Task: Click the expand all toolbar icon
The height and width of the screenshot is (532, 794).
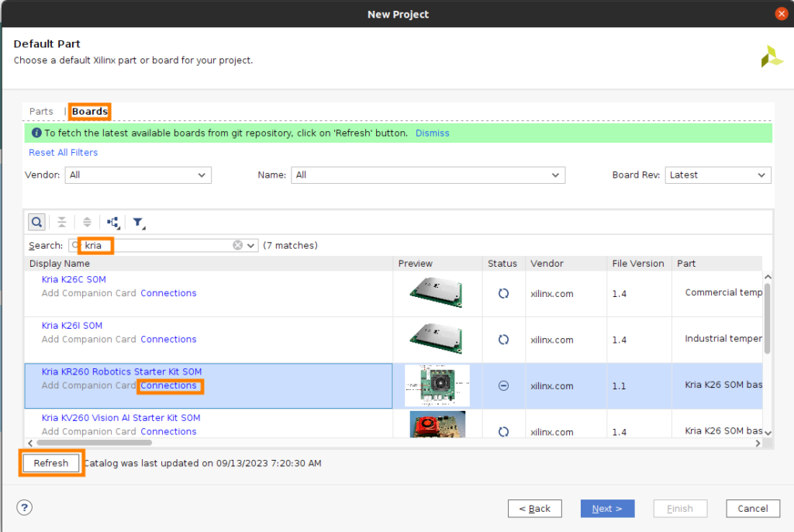Action: 87,222
